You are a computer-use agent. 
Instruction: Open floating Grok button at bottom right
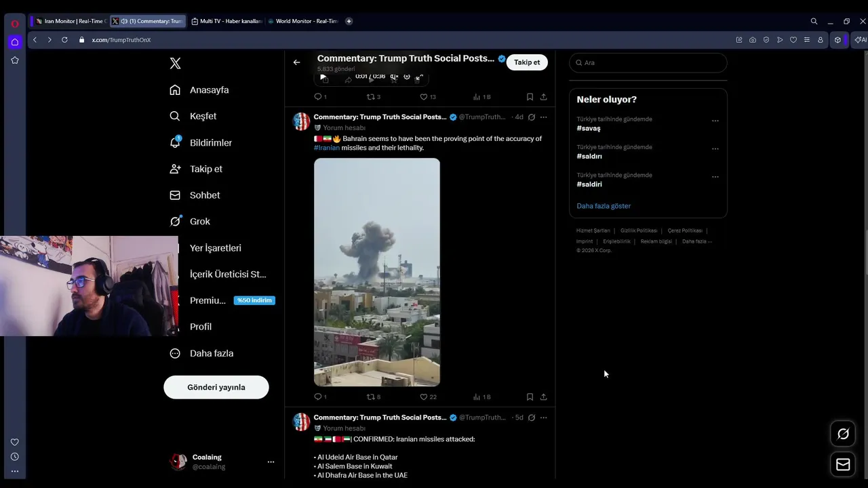[843, 434]
